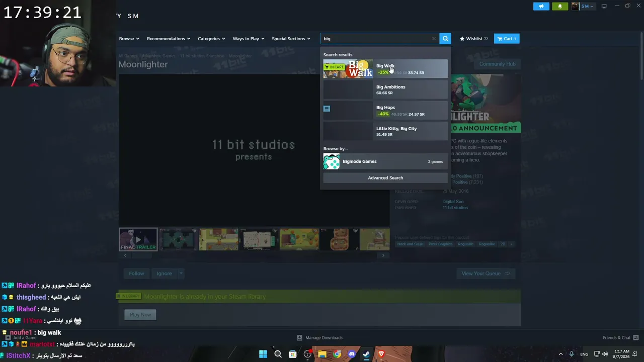The width and height of the screenshot is (644, 362).
Task: Open the Special Sections dropdown
Action: [291, 39]
